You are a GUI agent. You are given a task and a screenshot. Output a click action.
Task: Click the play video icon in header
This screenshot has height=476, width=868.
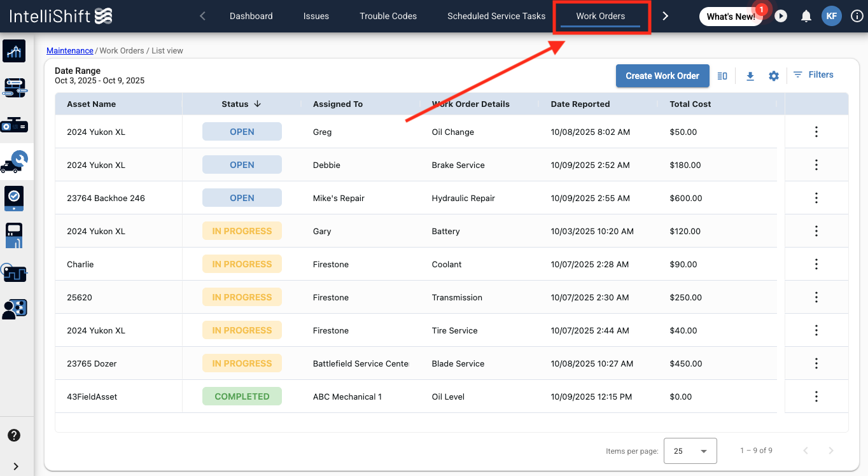click(x=781, y=16)
